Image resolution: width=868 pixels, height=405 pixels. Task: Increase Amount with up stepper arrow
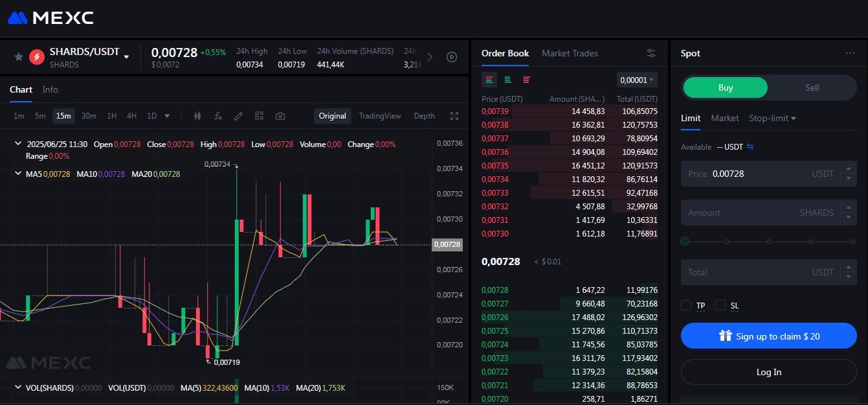[849, 209]
